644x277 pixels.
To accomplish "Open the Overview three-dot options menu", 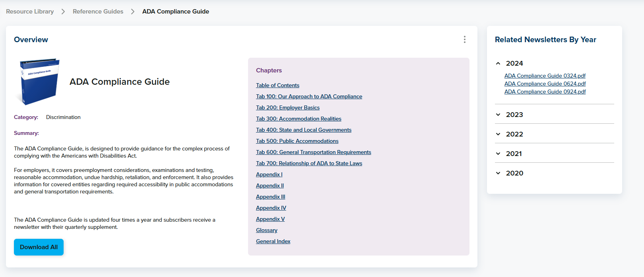I will (x=464, y=39).
